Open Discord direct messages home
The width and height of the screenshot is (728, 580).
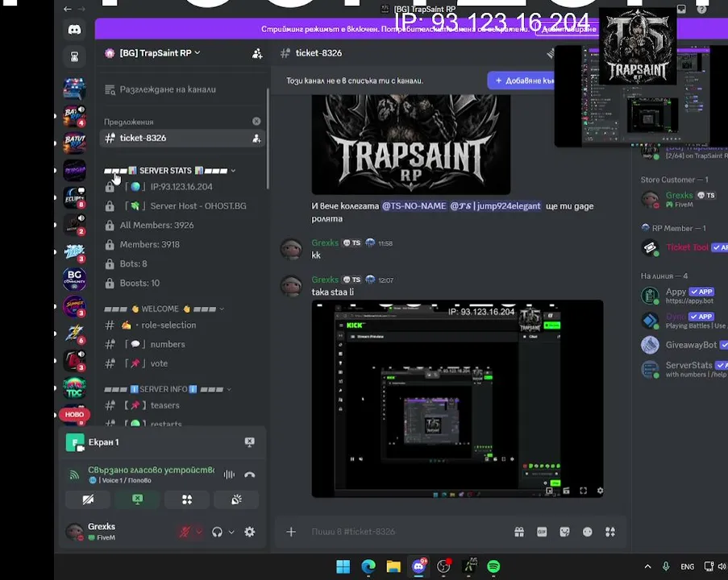74,30
